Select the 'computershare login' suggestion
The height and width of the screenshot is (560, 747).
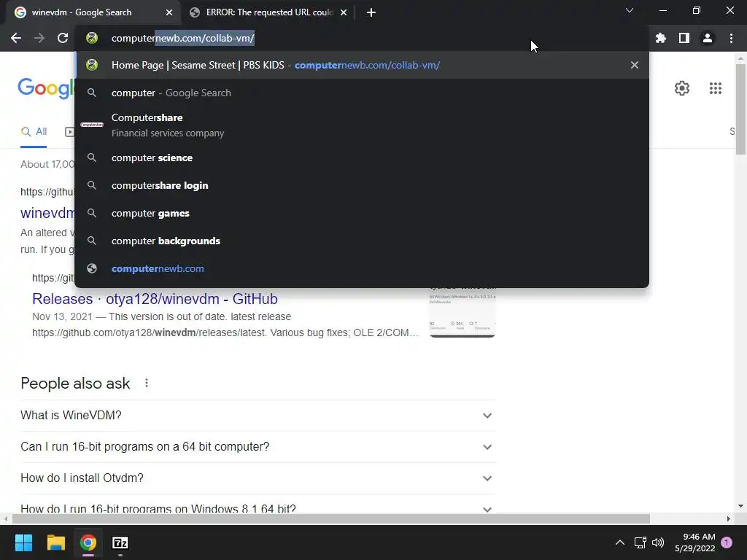pos(362,185)
